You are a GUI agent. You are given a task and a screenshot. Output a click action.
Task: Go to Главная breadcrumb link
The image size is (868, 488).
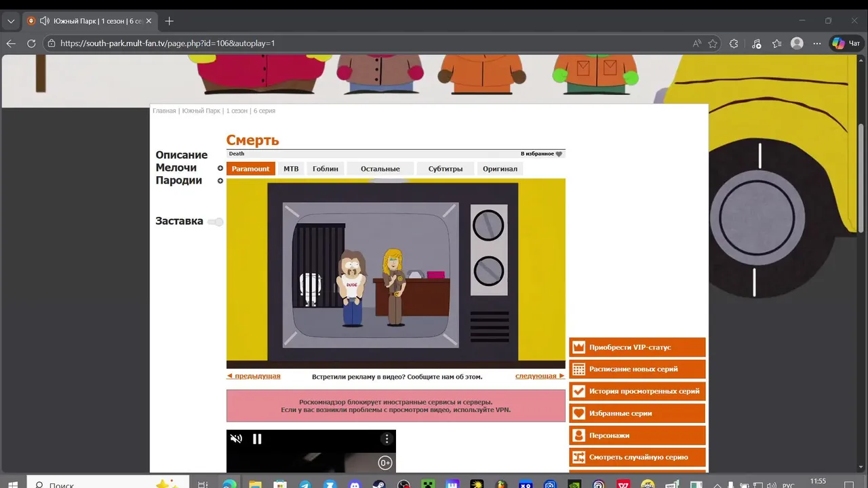tap(164, 110)
